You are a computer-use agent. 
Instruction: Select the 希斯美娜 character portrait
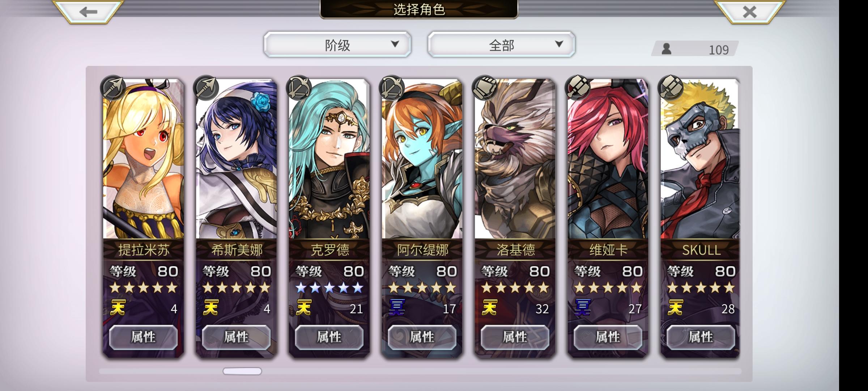(236, 159)
